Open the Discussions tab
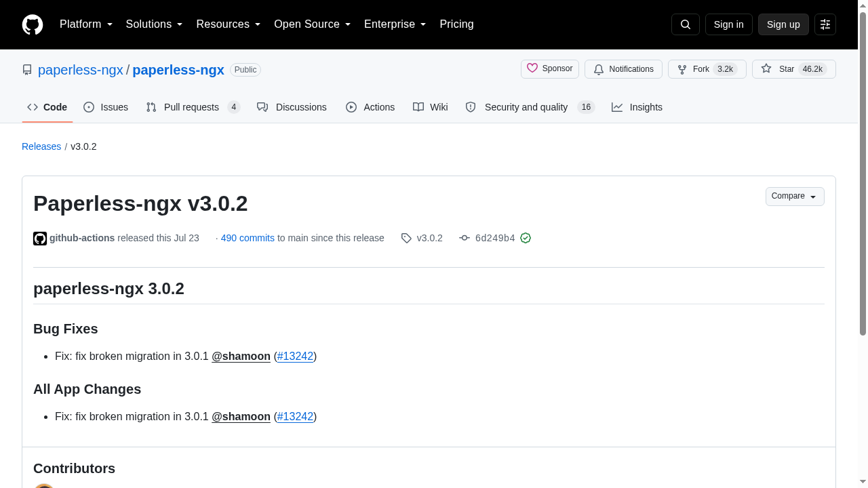 pos(292,107)
